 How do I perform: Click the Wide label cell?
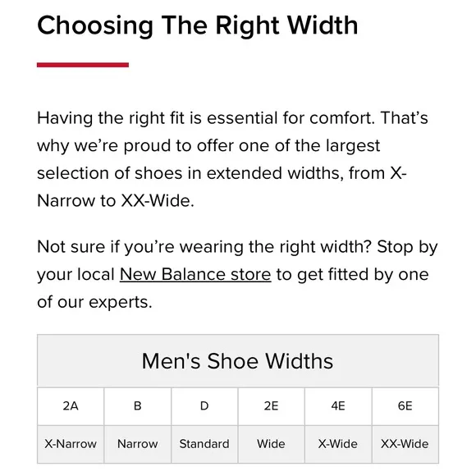[x=271, y=444]
